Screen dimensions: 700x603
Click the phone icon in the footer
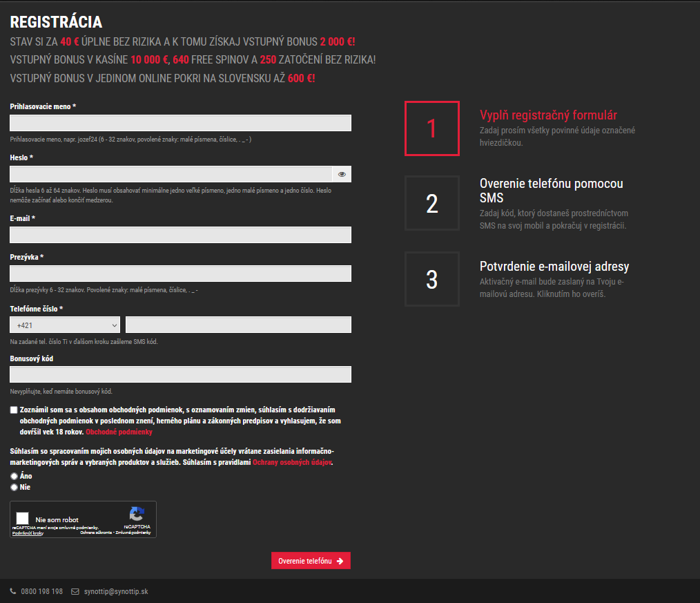pyautogui.click(x=12, y=591)
